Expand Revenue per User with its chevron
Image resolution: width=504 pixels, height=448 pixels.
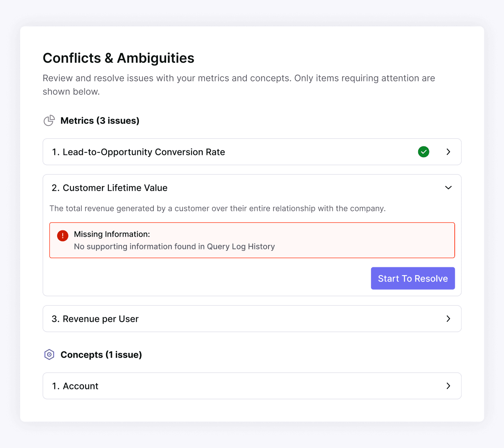(448, 319)
